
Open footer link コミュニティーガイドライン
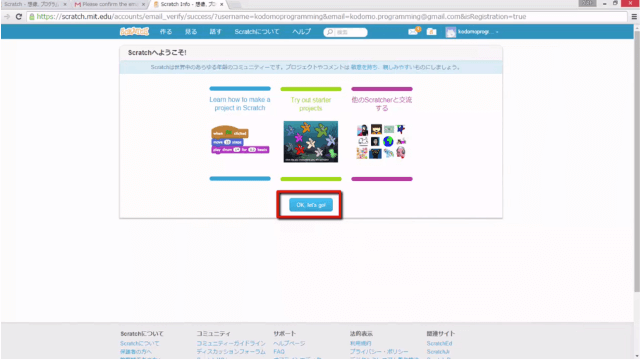point(231,343)
